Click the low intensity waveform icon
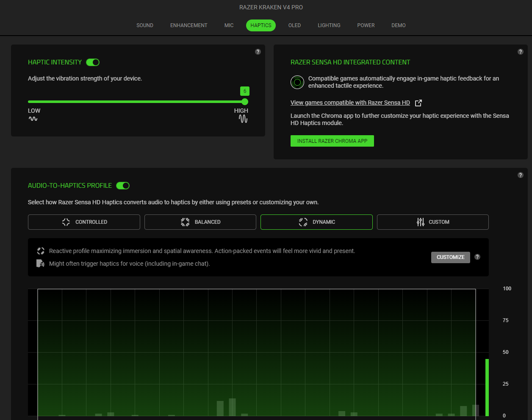The width and height of the screenshot is (532, 420). 33,119
